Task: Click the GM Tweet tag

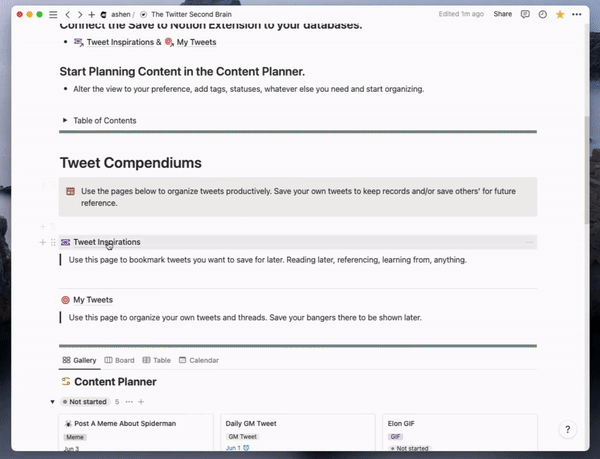Action: [243, 436]
